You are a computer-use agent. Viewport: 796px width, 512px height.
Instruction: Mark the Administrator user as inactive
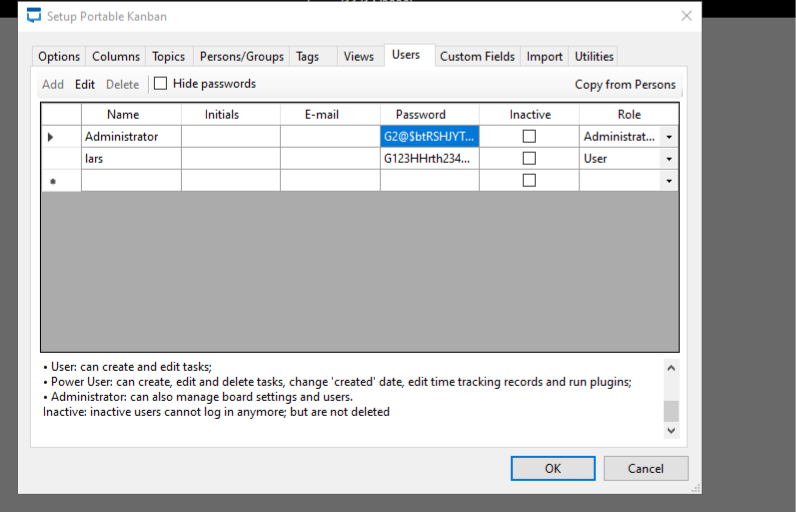[529, 136]
